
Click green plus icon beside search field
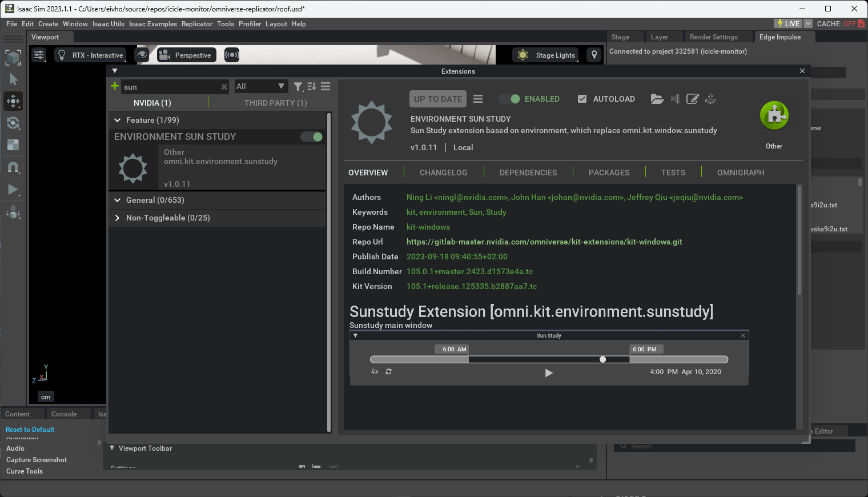coord(115,86)
